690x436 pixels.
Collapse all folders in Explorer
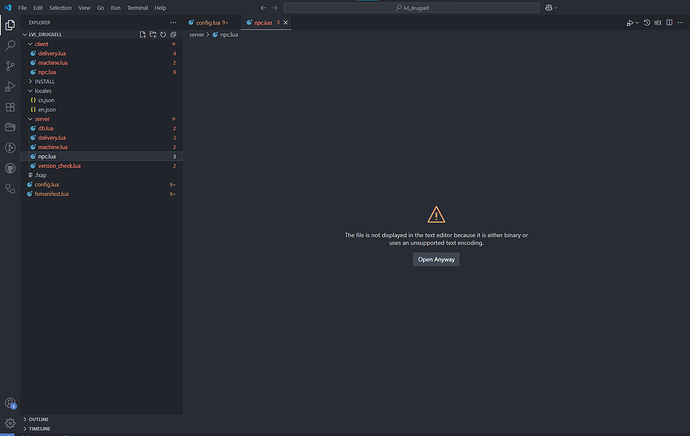click(175, 34)
